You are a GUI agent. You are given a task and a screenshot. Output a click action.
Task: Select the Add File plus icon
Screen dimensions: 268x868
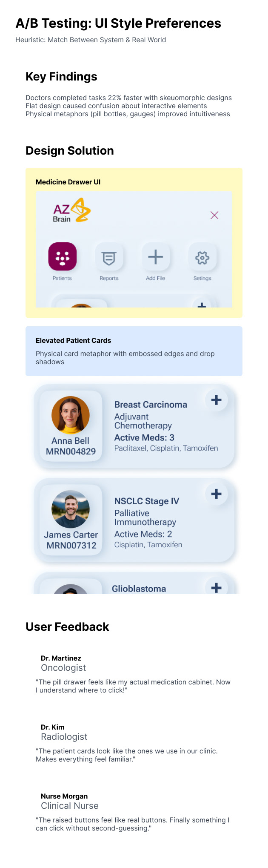(x=156, y=257)
